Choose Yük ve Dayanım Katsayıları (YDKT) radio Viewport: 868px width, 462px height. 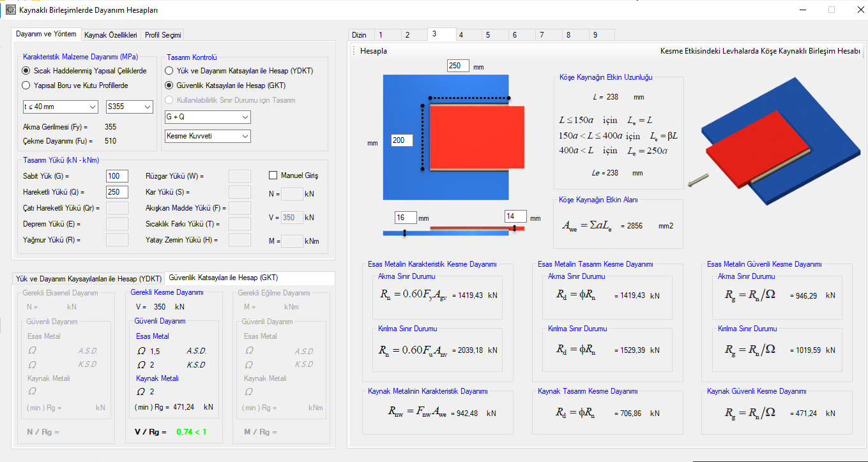click(x=239, y=71)
